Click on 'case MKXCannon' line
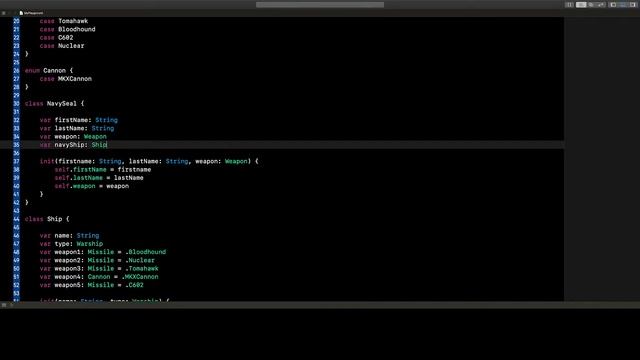 point(66,79)
